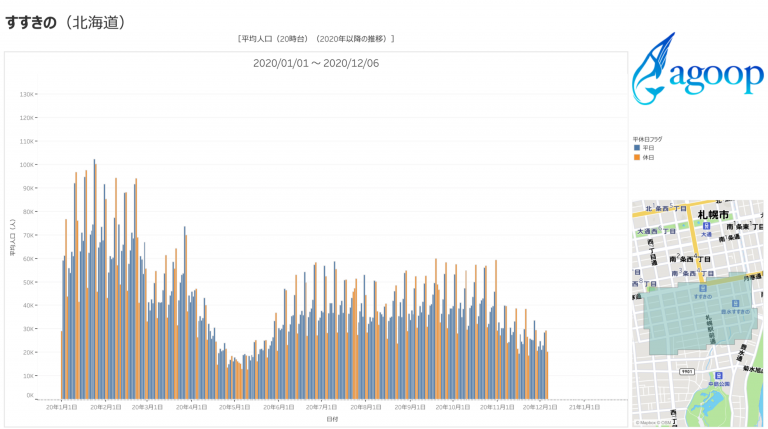
Task: Click the Mapbox OSM attribution link
Action: (650, 423)
